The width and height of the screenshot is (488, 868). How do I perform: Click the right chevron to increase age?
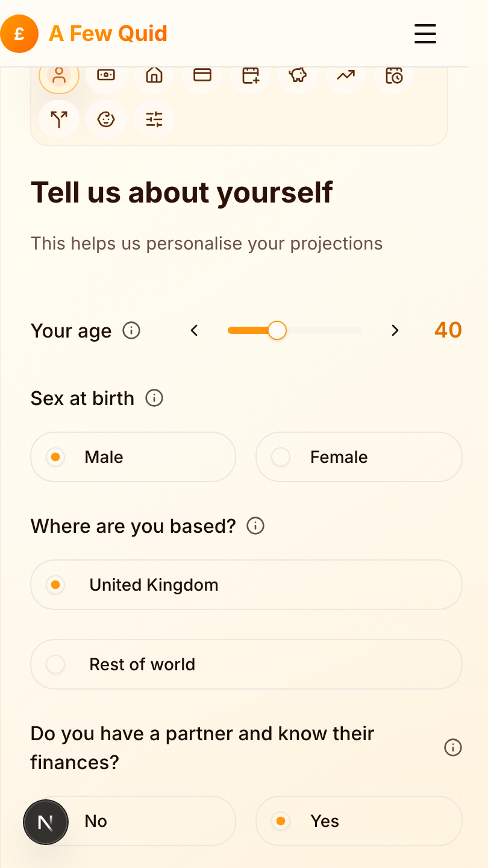[x=395, y=330]
